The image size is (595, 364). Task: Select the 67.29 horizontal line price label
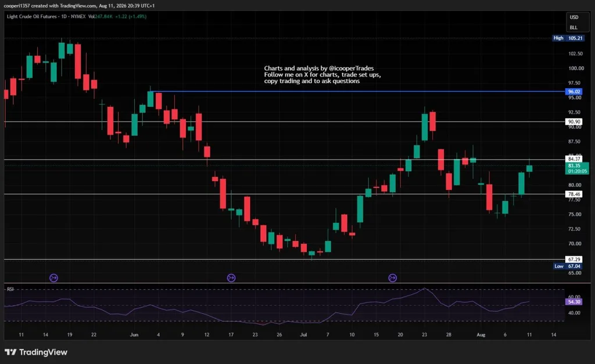[x=574, y=260]
